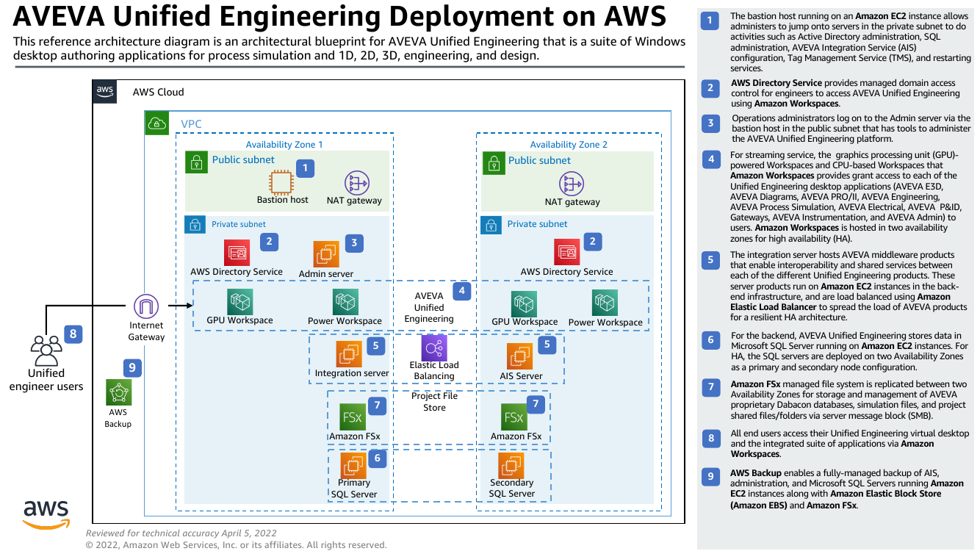
Task: Click legend paragraph starting 'Amazon FSx managed file system'
Action: pos(849,400)
